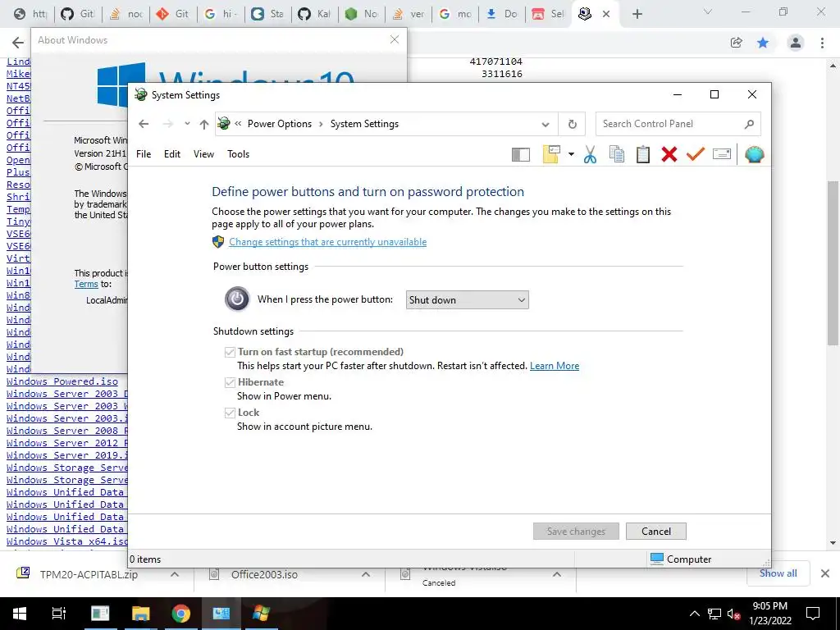840x630 pixels.
Task: Open Windows Start button
Action: (20, 614)
